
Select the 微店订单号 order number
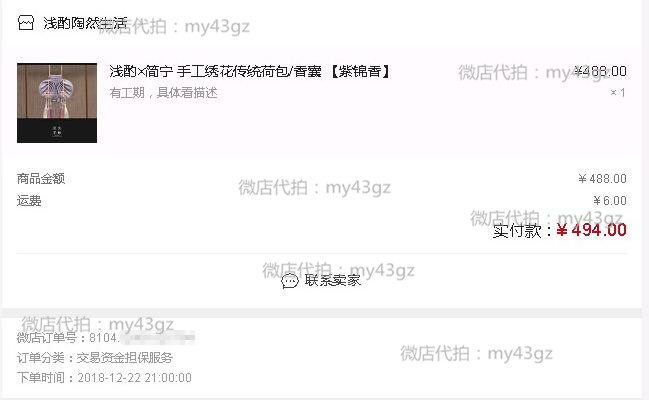point(106,338)
